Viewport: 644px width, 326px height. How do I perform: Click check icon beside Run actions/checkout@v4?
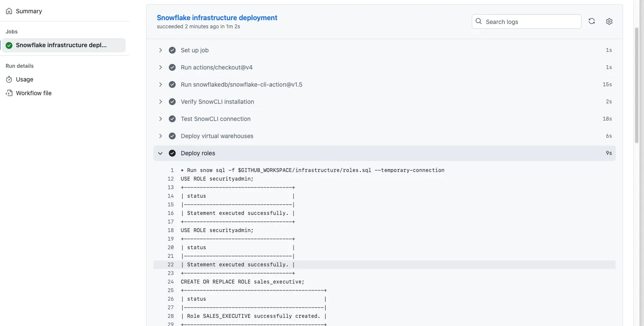point(172,67)
